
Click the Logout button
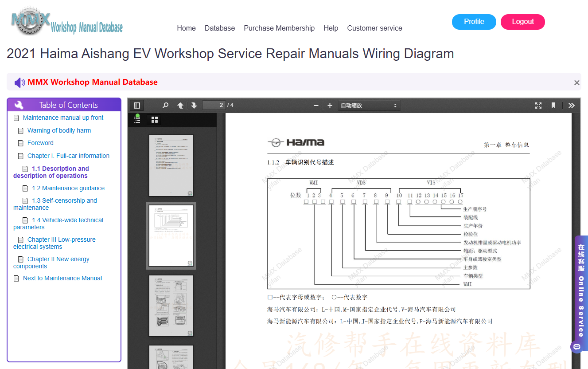click(523, 22)
